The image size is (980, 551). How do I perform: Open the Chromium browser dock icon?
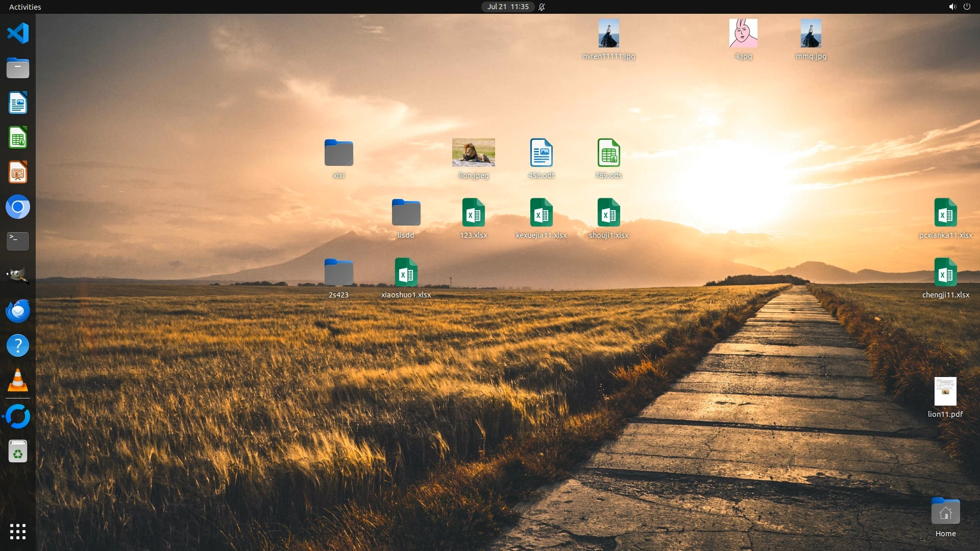point(18,207)
